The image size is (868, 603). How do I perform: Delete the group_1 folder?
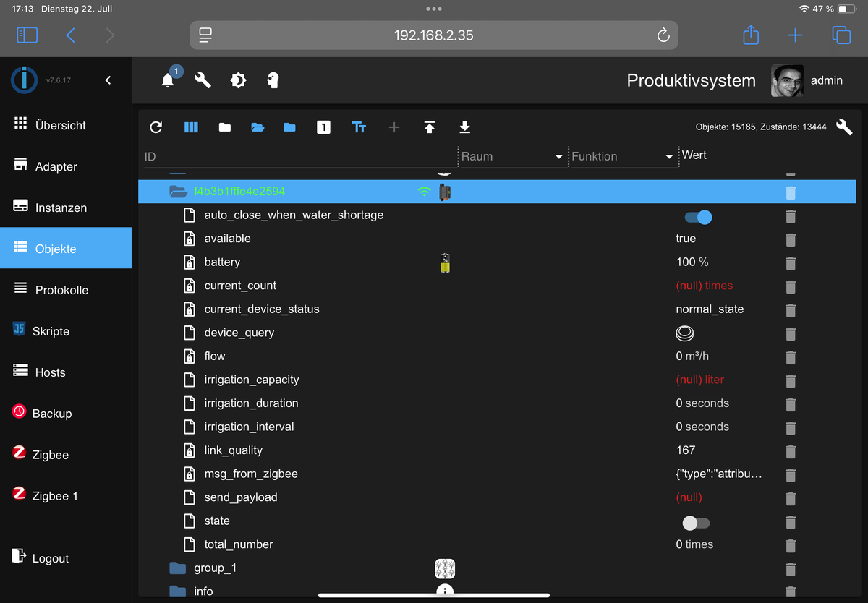(x=791, y=569)
